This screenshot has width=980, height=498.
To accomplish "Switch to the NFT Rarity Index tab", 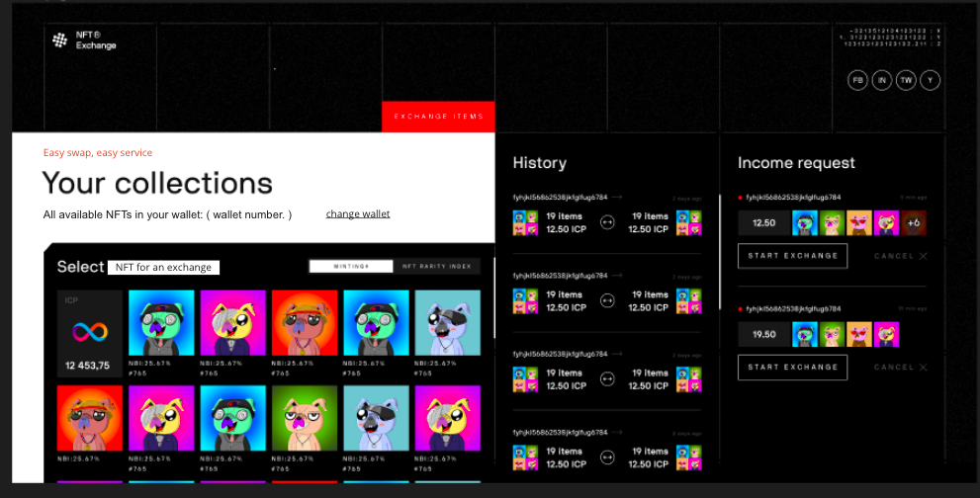I will coord(437,266).
